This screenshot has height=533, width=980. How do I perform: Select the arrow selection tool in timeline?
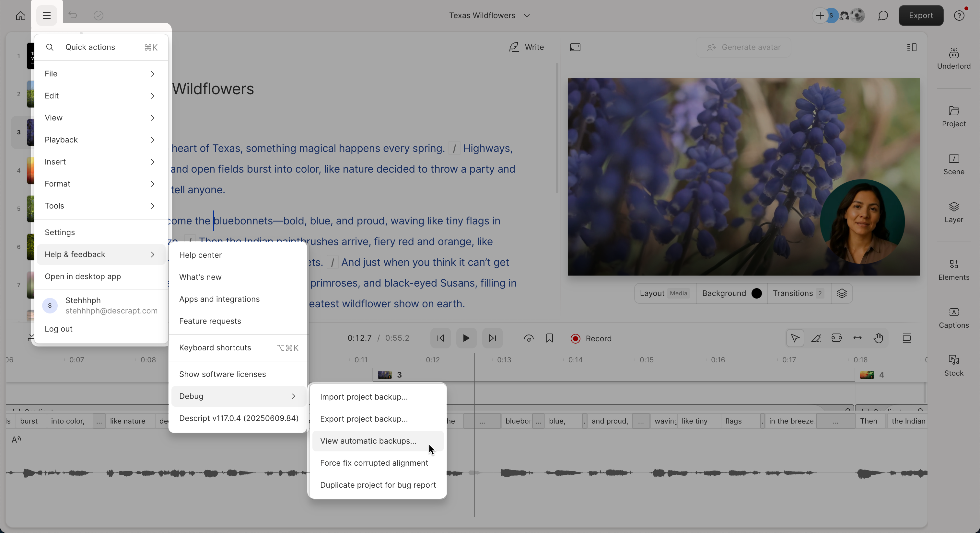[x=795, y=338]
